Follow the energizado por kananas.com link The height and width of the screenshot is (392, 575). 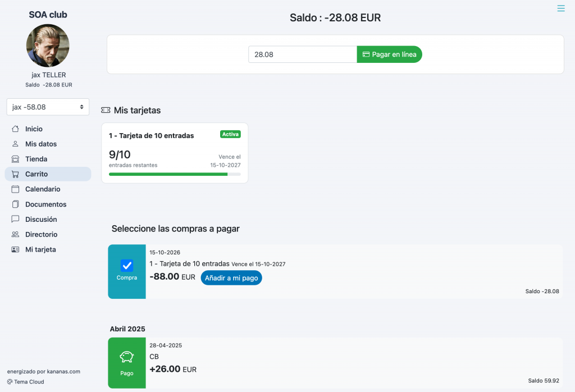click(44, 371)
